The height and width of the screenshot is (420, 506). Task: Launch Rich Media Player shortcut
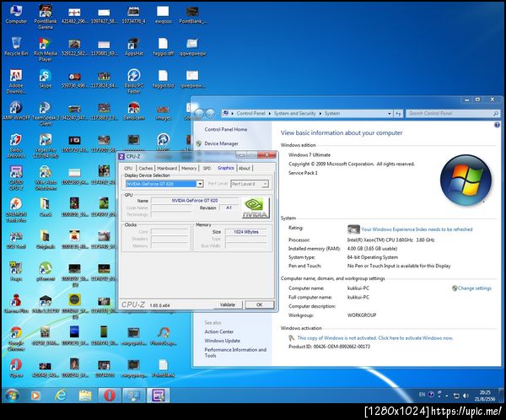pos(46,50)
